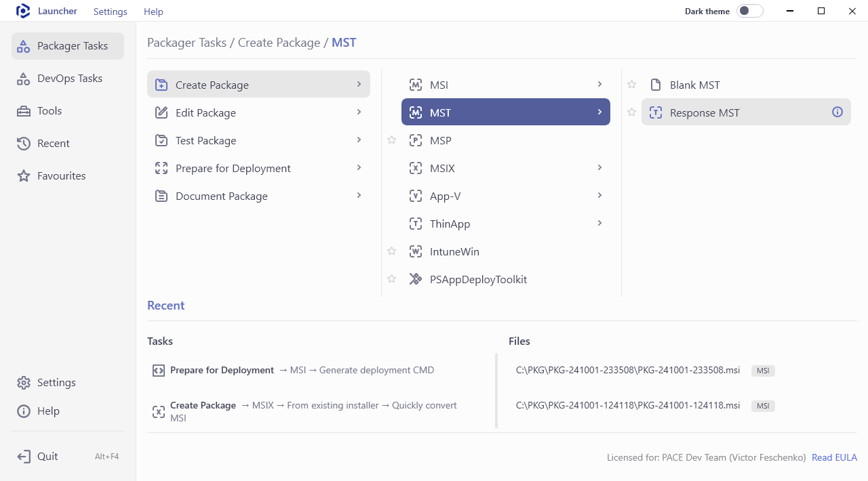This screenshot has width=868, height=481.
Task: Click the Response MST icon
Action: coord(656,112)
